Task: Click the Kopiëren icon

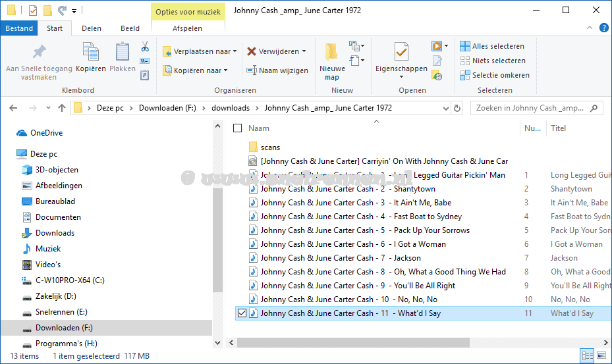Action: [x=90, y=51]
